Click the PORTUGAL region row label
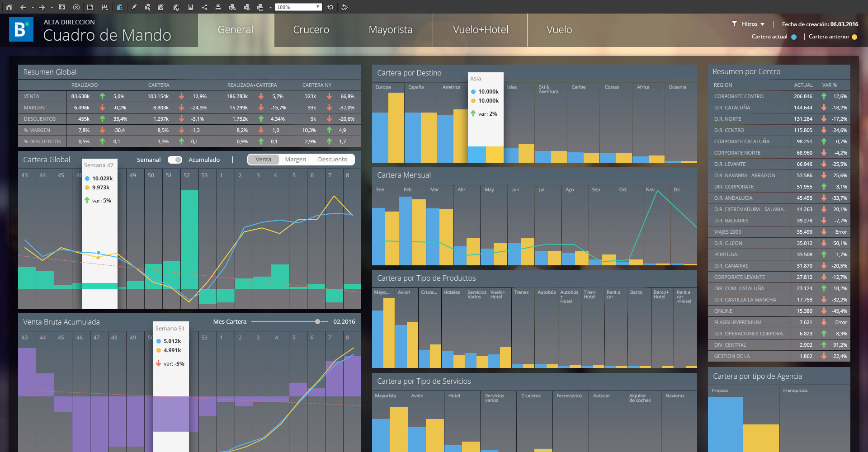The image size is (868, 452). 727,254
